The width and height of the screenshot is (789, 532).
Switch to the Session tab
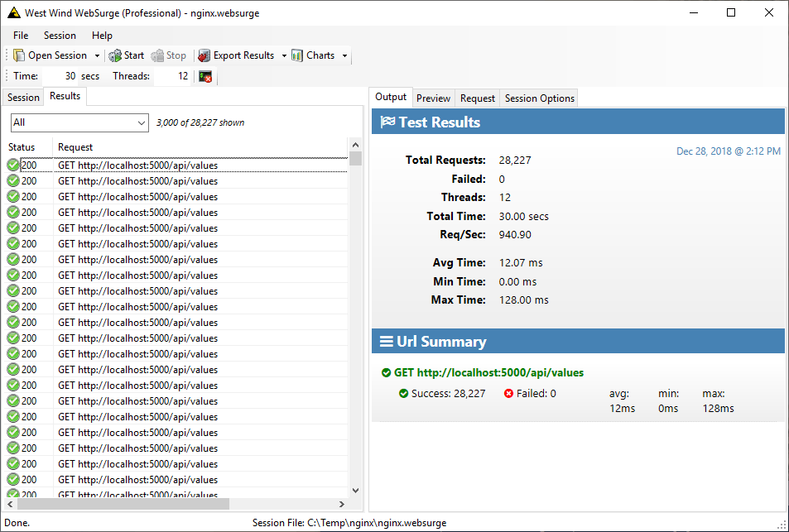(x=23, y=98)
